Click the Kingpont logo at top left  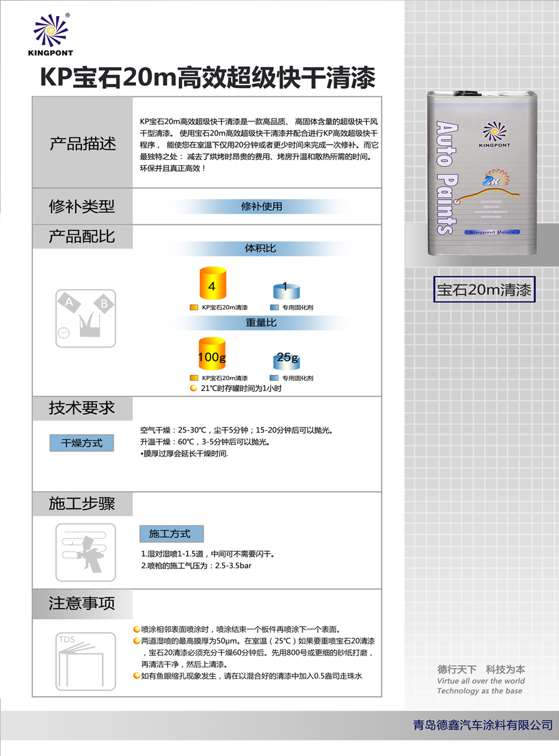pos(50,35)
